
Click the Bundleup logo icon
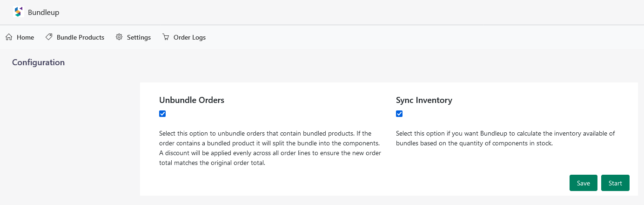click(18, 12)
